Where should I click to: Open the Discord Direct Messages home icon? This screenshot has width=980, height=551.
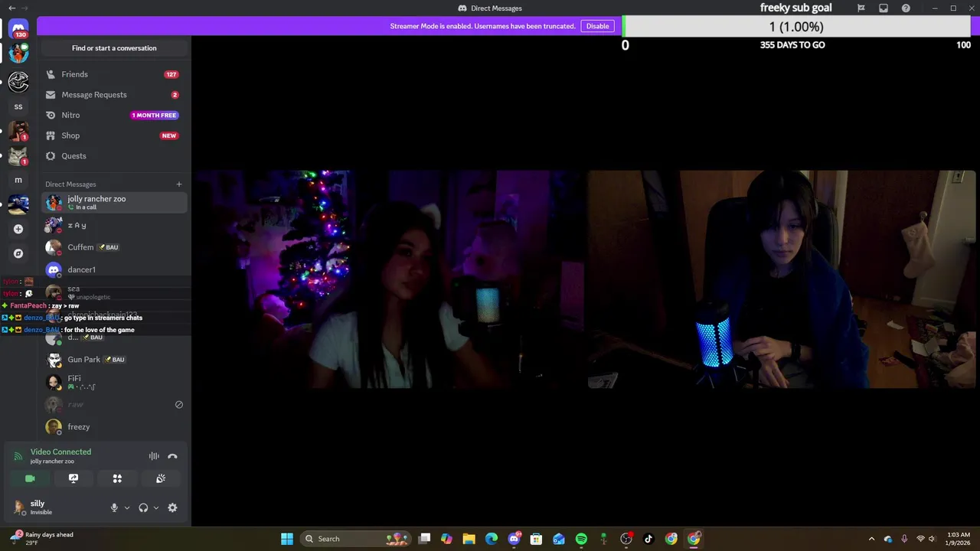[x=18, y=28]
